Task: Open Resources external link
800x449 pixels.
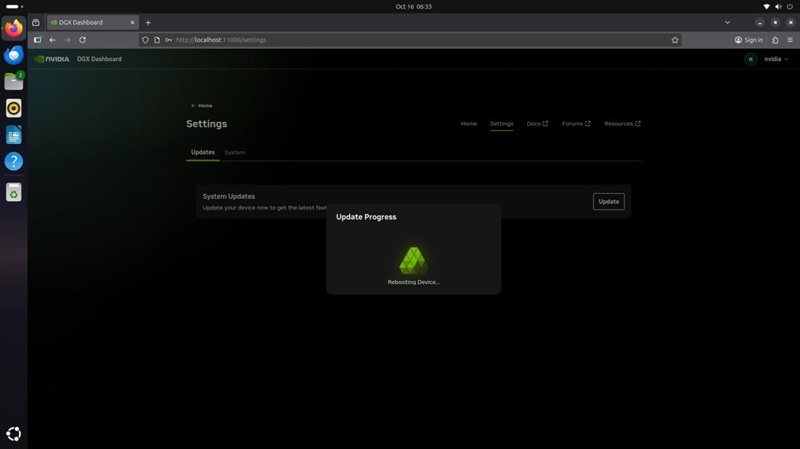Action: point(622,123)
